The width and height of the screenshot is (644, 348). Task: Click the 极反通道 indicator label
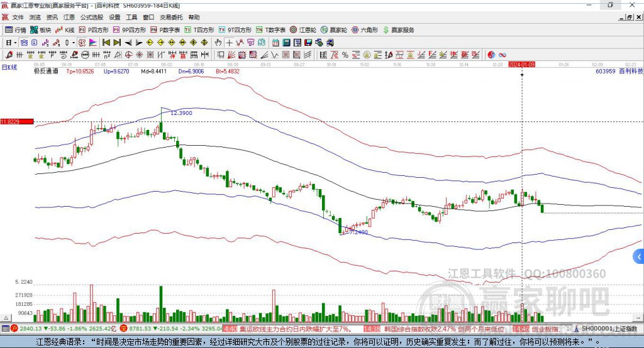click(x=46, y=71)
